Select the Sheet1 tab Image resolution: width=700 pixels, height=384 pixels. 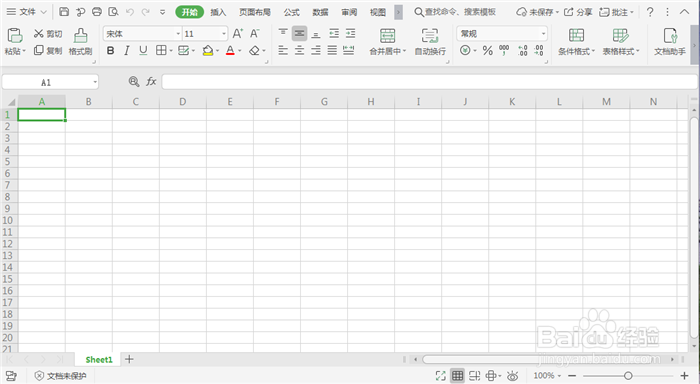point(99,359)
